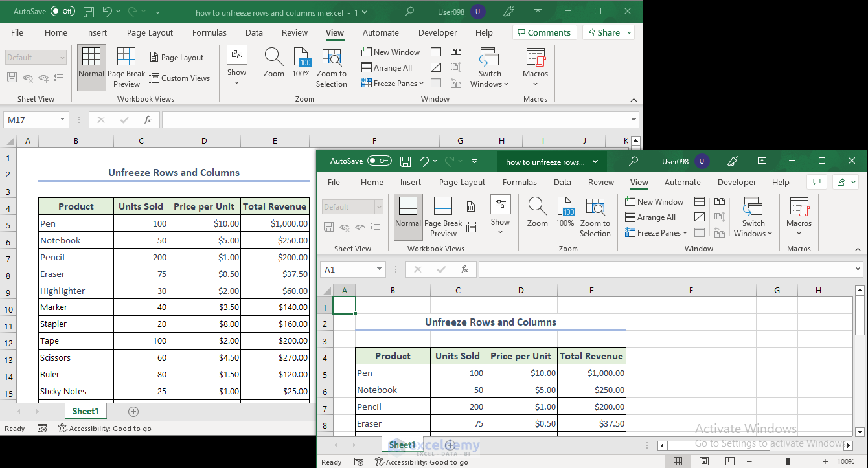Open the Page Layout tab in back window

point(150,33)
